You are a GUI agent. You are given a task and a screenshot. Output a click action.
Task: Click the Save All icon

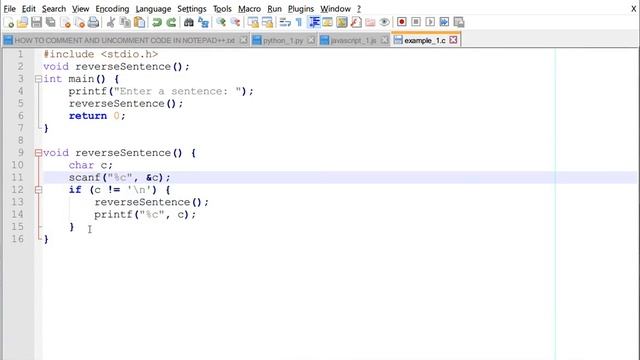coord(51,22)
